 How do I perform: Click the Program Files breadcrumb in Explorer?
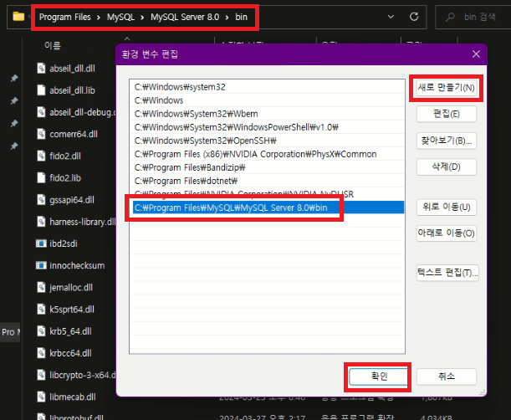pos(65,17)
